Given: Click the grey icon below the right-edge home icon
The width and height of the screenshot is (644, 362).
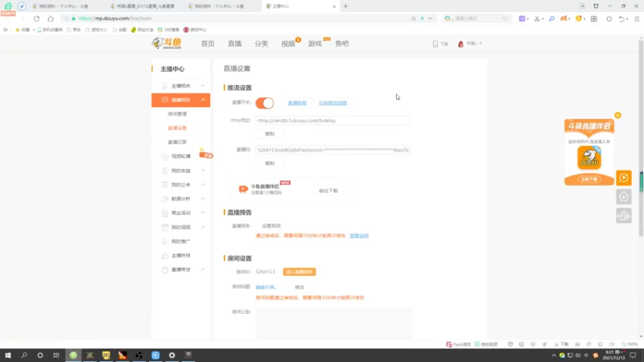Looking at the screenshot, I should pyautogui.click(x=623, y=216).
